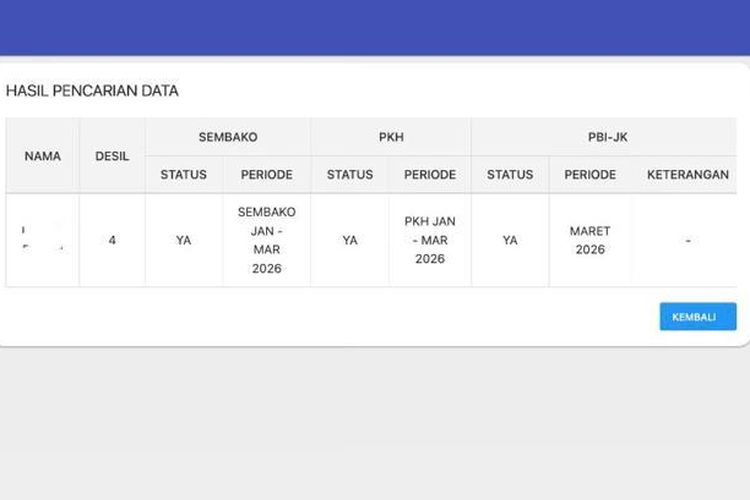This screenshot has height=500, width=750.
Task: Click the KEMBALI button
Action: point(697,316)
